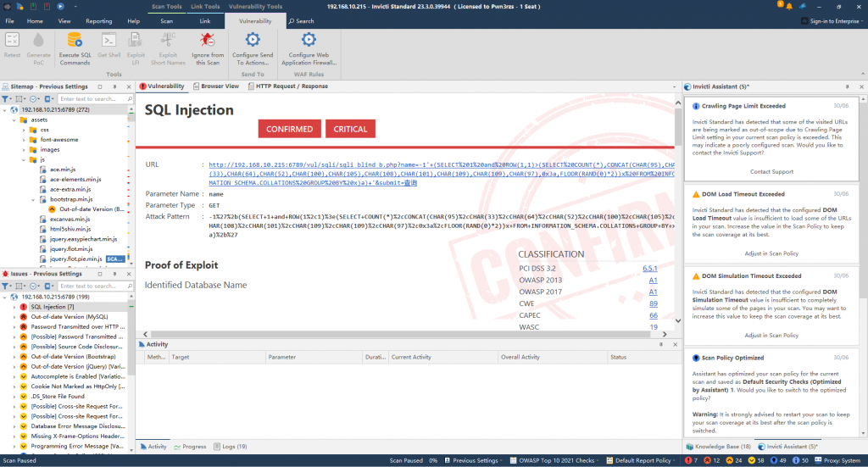Screen dimensions: 868x467
Task: Click the low severity count 58 in status bar
Action: [x=756, y=460]
